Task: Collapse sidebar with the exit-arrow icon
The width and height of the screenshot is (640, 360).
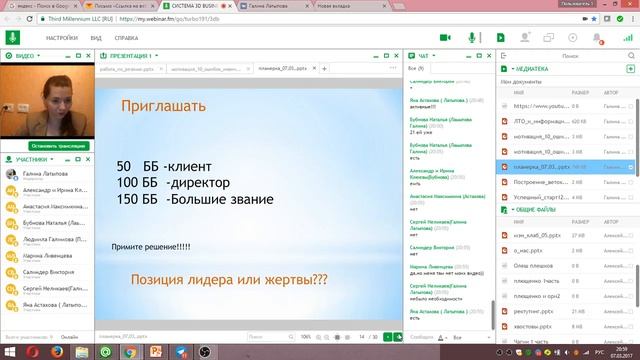Action: coord(504,56)
